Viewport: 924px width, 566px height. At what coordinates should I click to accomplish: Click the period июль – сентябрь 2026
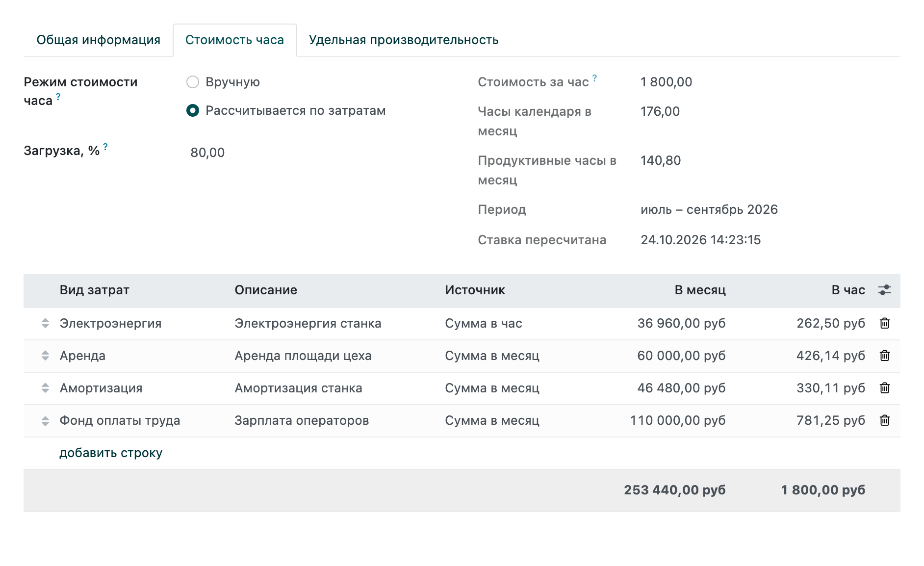[709, 209]
